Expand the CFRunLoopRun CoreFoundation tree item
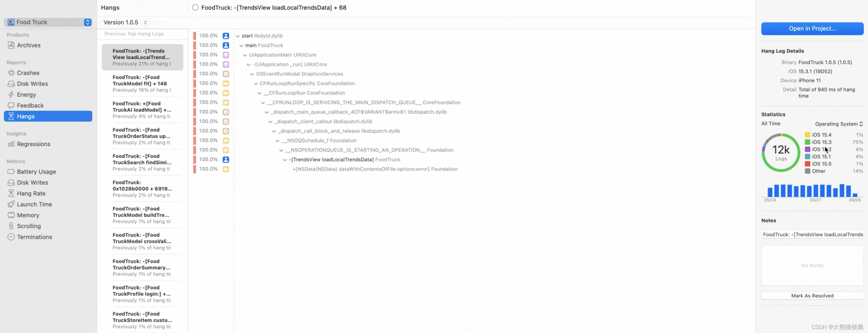 [259, 93]
